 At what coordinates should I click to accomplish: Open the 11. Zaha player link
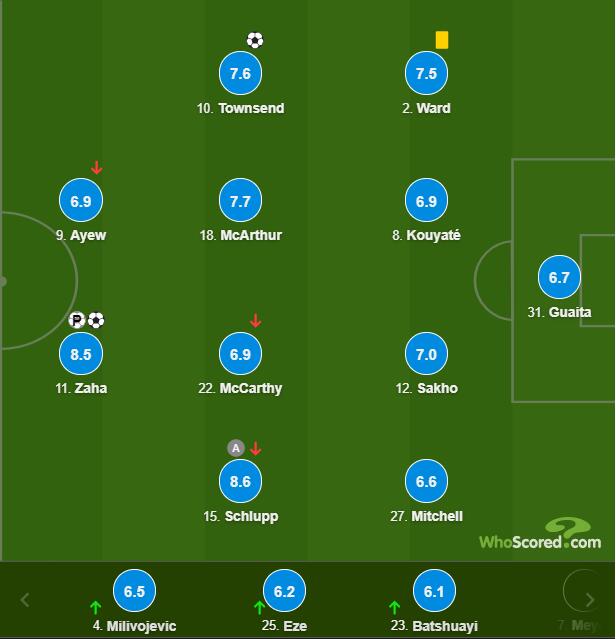(x=81, y=388)
